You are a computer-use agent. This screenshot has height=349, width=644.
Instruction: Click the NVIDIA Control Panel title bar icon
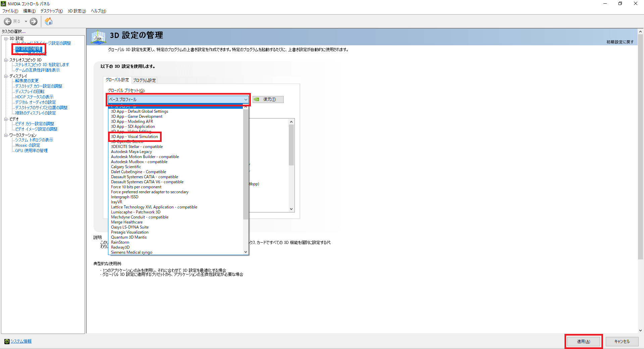click(x=3, y=4)
